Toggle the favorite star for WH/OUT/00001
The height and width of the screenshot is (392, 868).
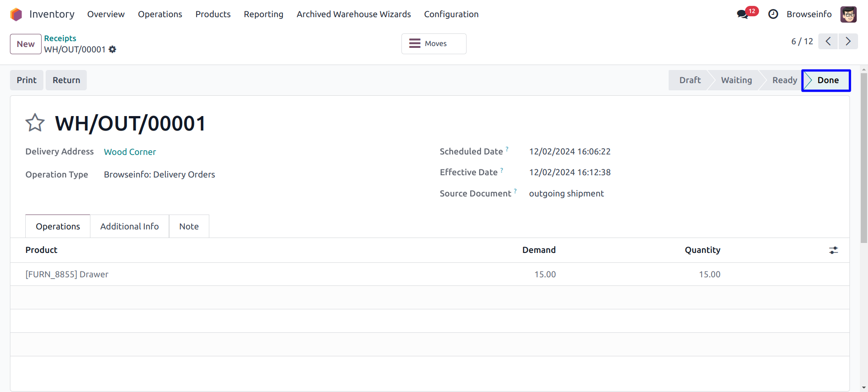pos(35,123)
